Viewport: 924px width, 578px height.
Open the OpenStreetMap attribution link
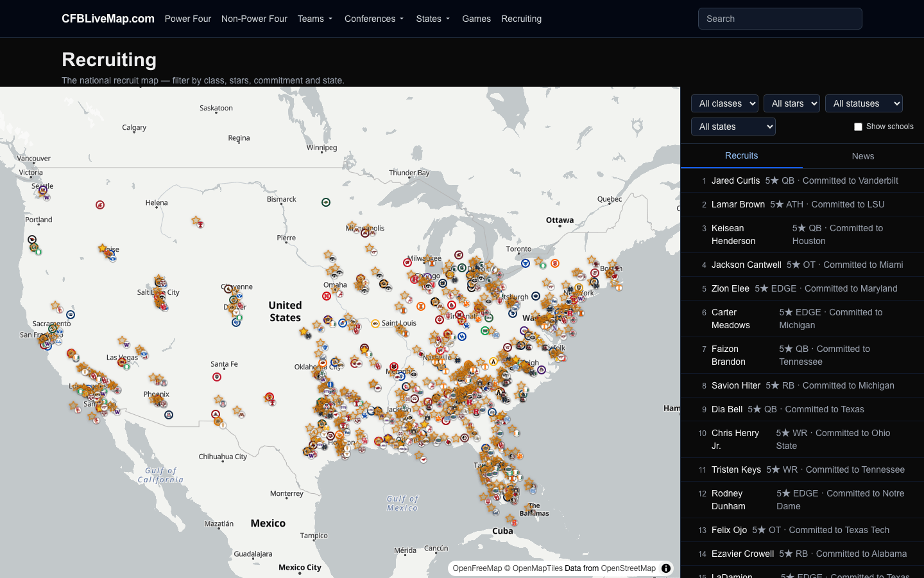coord(628,568)
